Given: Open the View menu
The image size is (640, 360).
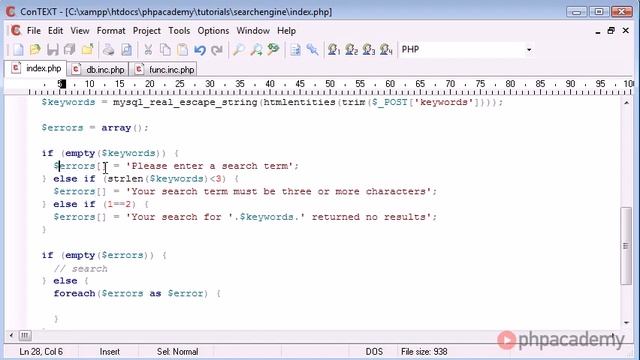Looking at the screenshot, I should 80,31.
